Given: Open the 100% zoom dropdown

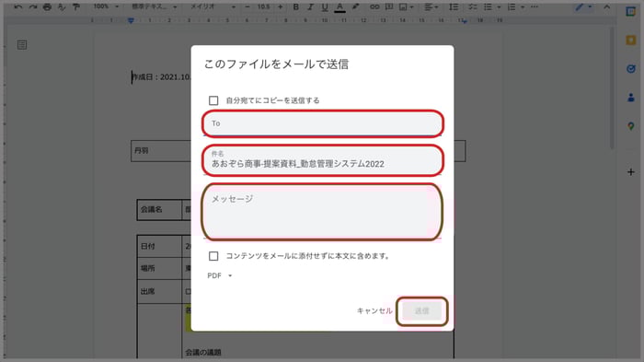Looking at the screenshot, I should (106, 6).
